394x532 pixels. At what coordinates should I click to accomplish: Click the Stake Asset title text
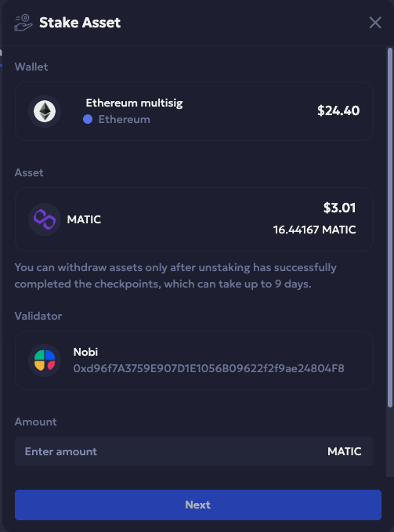(80, 23)
